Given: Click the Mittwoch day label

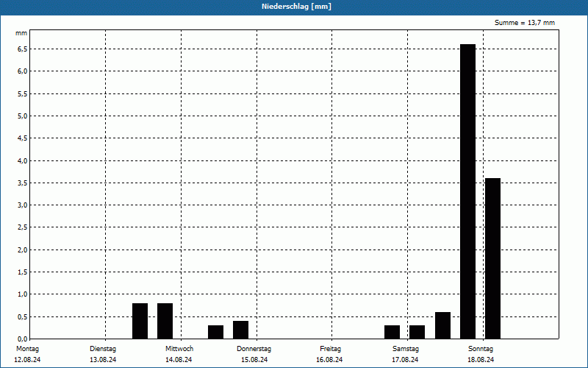Looking at the screenshot, I should coord(179,349).
